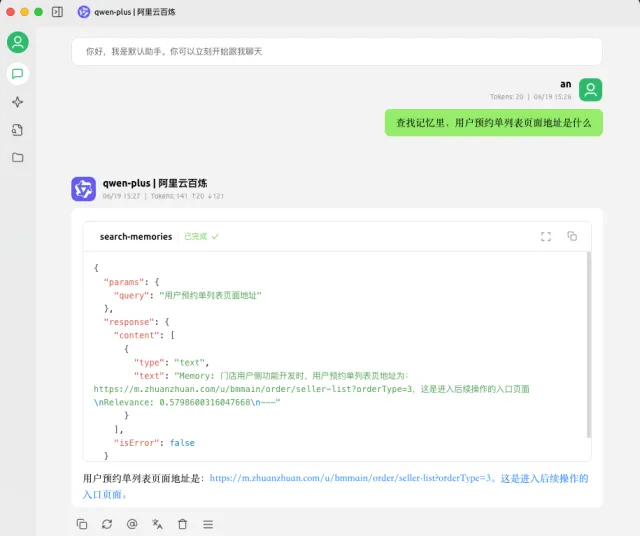Click the "query" line in JSON output
The width and height of the screenshot is (640, 536).
[x=187, y=295]
